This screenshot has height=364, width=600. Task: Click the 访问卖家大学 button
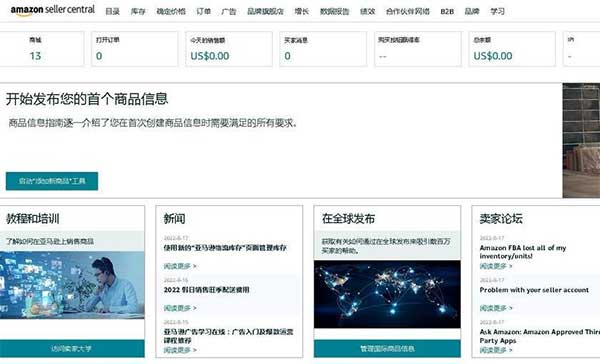(x=72, y=349)
